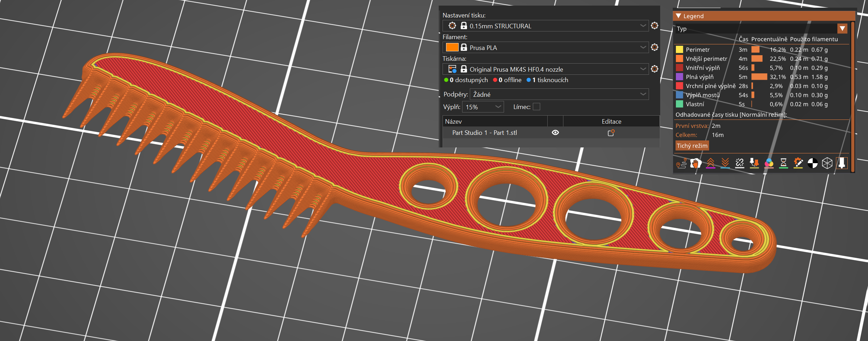Click the Editace column header
The image size is (868, 341).
pos(611,121)
